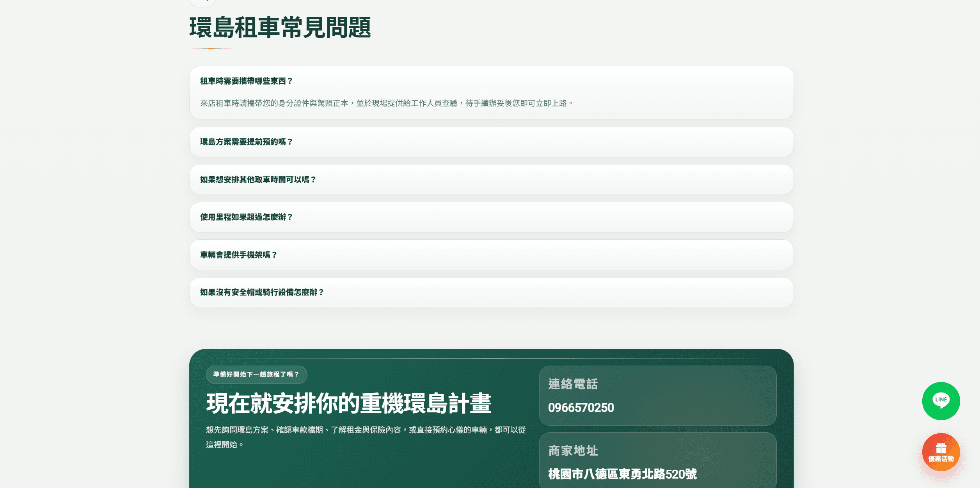Click the address 桃園市八德區東勇北路520號
980x488 pixels.
[622, 474]
